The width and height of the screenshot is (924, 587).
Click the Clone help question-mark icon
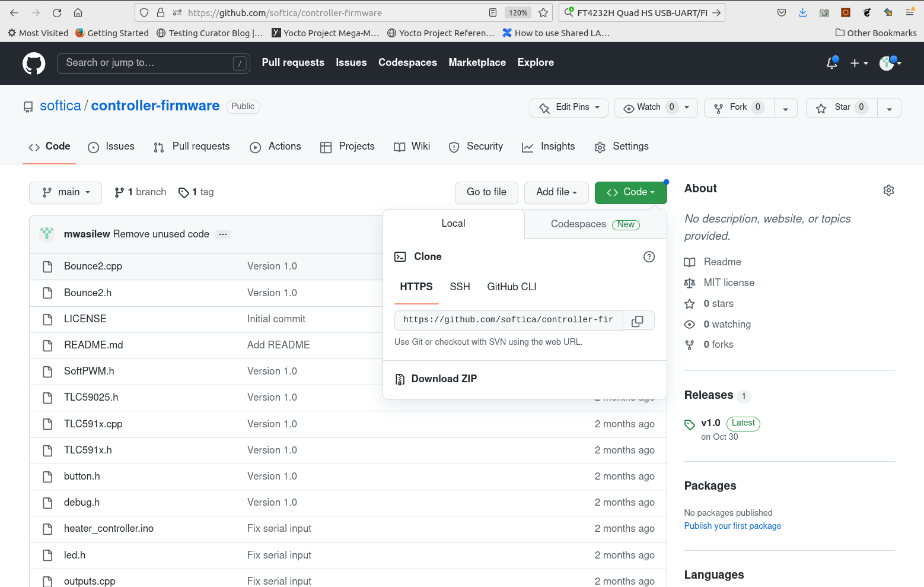tap(649, 256)
